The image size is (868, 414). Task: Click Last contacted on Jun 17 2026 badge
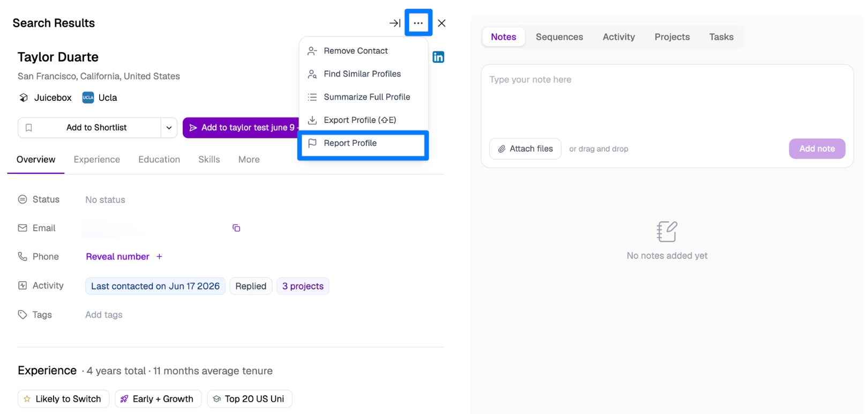click(155, 286)
